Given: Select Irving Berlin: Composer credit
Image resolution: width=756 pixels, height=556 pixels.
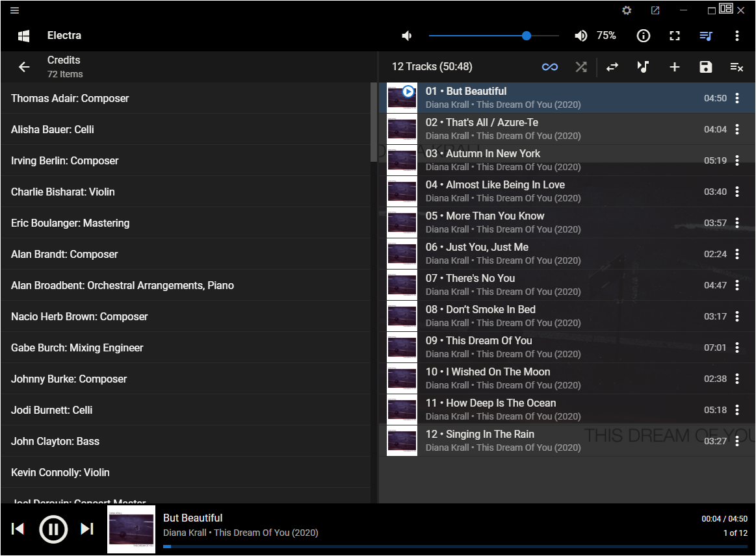Looking at the screenshot, I should pyautogui.click(x=65, y=160).
